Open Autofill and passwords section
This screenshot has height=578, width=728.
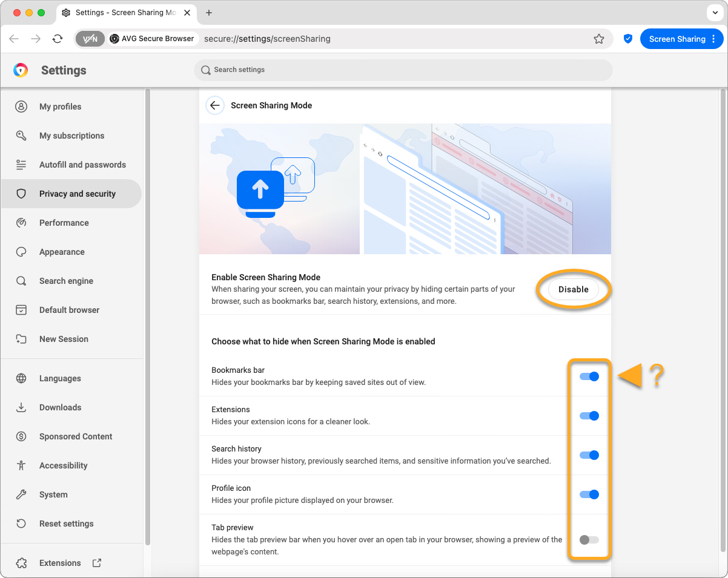[82, 165]
